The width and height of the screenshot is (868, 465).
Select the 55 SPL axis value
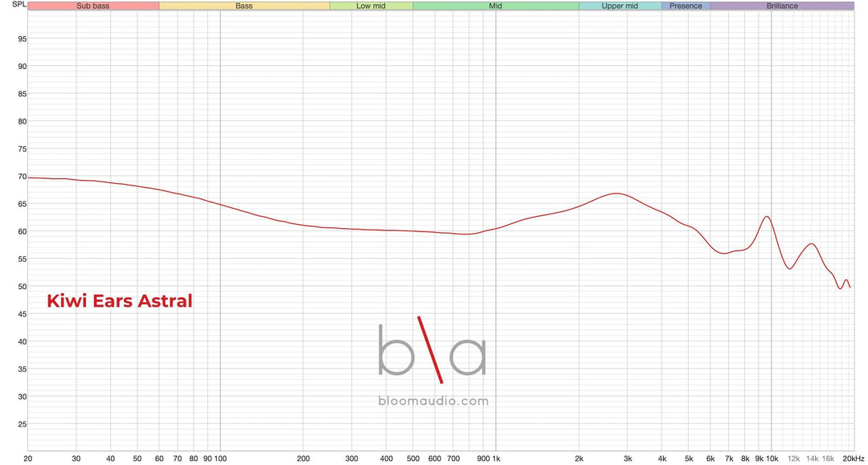pos(23,259)
